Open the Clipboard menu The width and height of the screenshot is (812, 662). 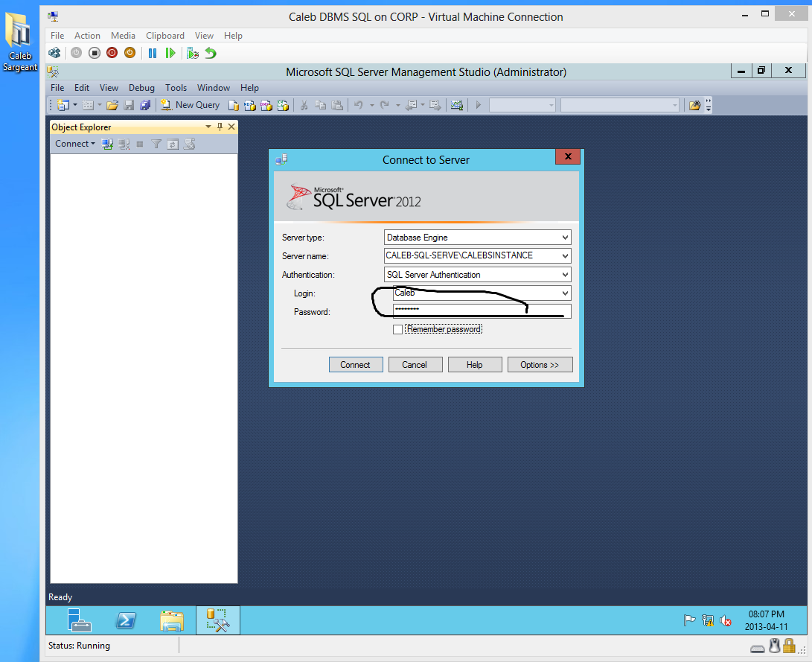165,35
